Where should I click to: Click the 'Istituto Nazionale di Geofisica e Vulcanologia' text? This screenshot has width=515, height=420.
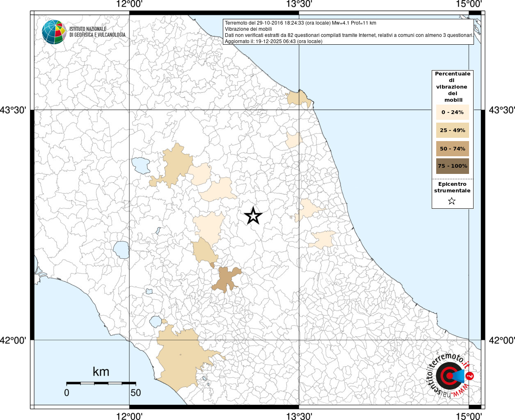coord(97,32)
